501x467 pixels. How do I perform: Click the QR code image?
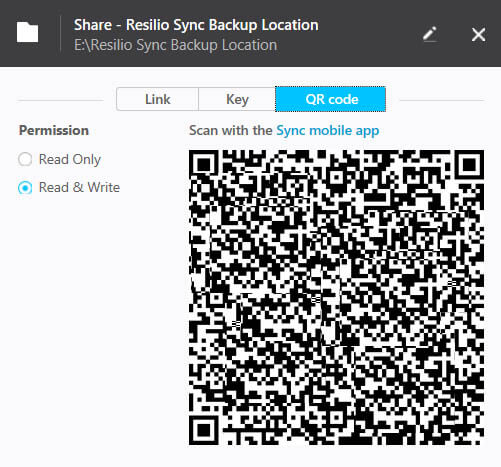336,297
